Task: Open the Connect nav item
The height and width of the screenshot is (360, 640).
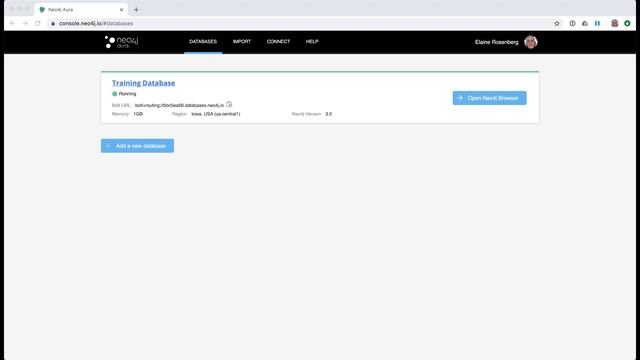Action: click(x=278, y=42)
